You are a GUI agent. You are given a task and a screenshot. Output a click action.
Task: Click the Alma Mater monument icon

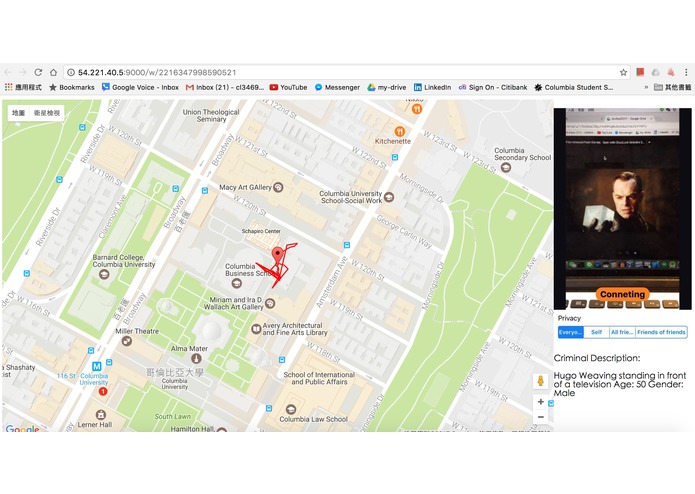[196, 358]
